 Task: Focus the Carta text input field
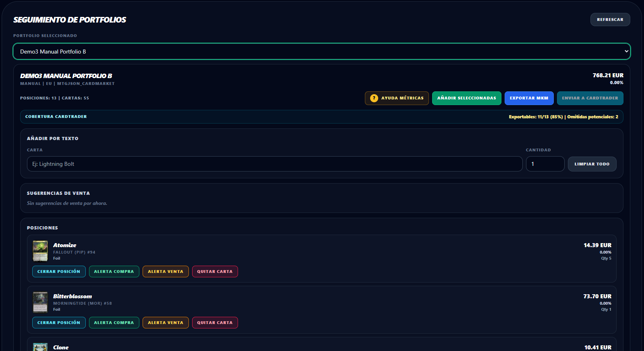pos(274,164)
